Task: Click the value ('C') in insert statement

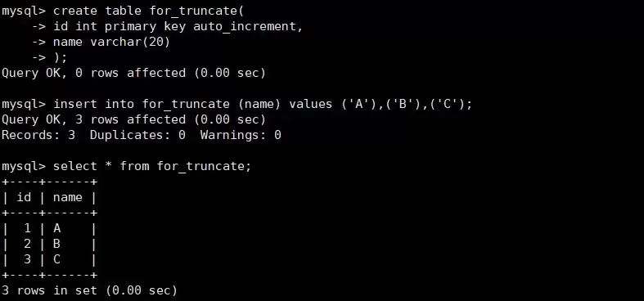Action: point(446,105)
